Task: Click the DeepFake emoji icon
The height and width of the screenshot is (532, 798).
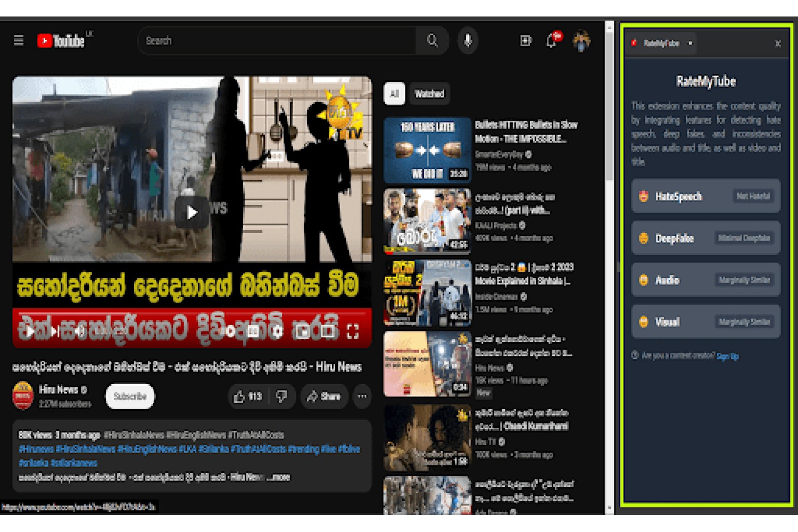Action: 644,238
